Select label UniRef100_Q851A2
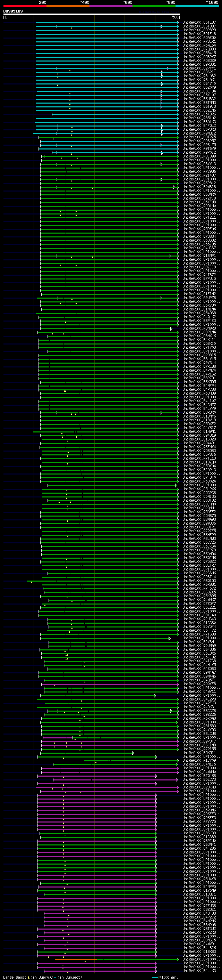The width and height of the screenshot is (222, 980). [x=199, y=118]
